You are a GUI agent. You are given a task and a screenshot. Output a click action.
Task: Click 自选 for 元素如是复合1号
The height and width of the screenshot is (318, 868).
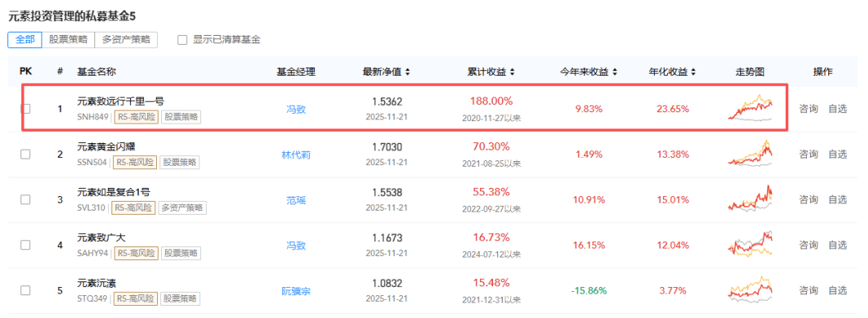(x=838, y=199)
